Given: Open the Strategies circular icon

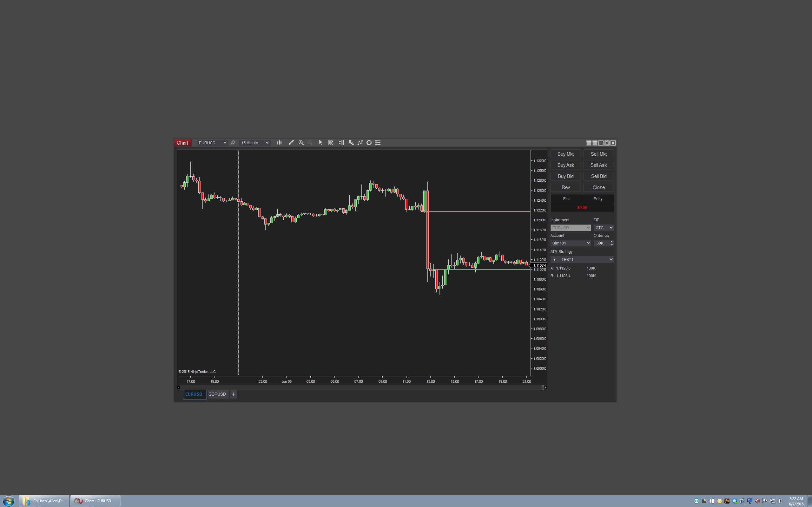Looking at the screenshot, I should (369, 143).
